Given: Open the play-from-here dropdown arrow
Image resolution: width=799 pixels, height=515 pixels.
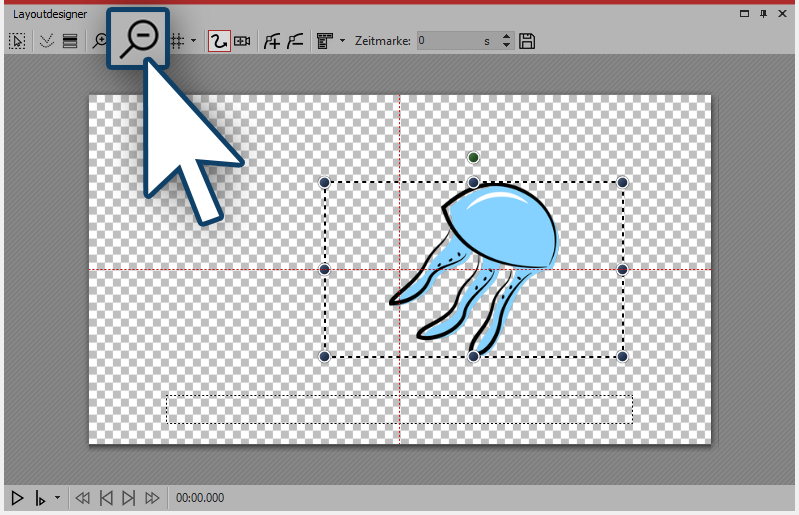Looking at the screenshot, I should (x=57, y=497).
